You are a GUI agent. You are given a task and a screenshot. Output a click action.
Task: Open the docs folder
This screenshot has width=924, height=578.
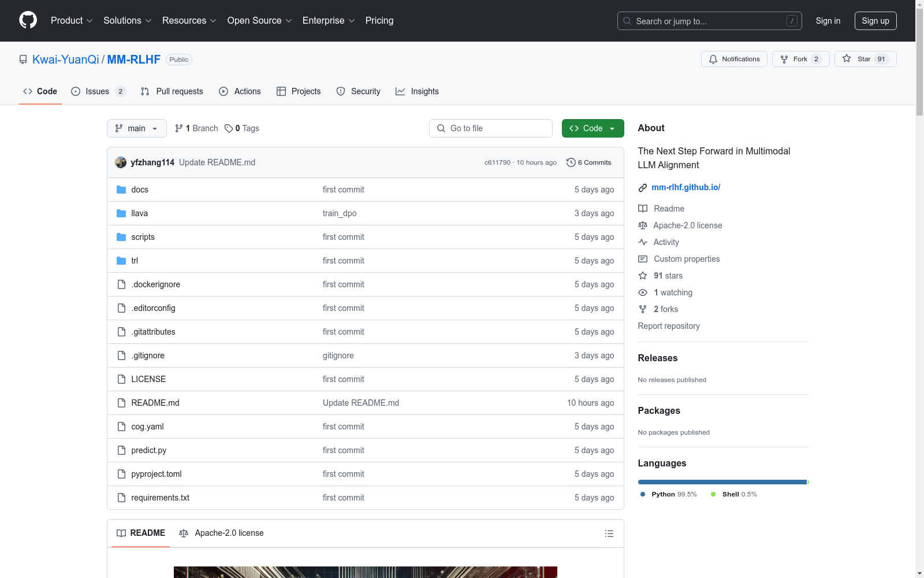coord(140,190)
